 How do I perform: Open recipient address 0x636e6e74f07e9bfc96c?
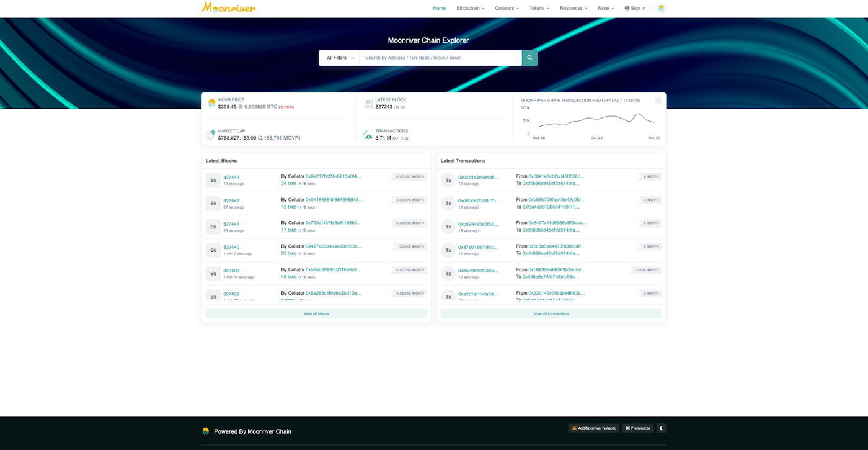coord(551,277)
